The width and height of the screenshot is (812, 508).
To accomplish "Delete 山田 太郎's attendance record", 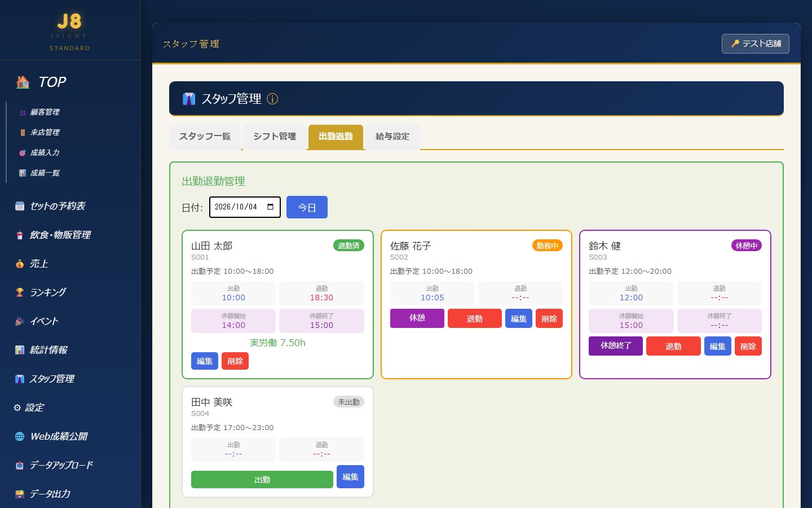I will (x=235, y=361).
